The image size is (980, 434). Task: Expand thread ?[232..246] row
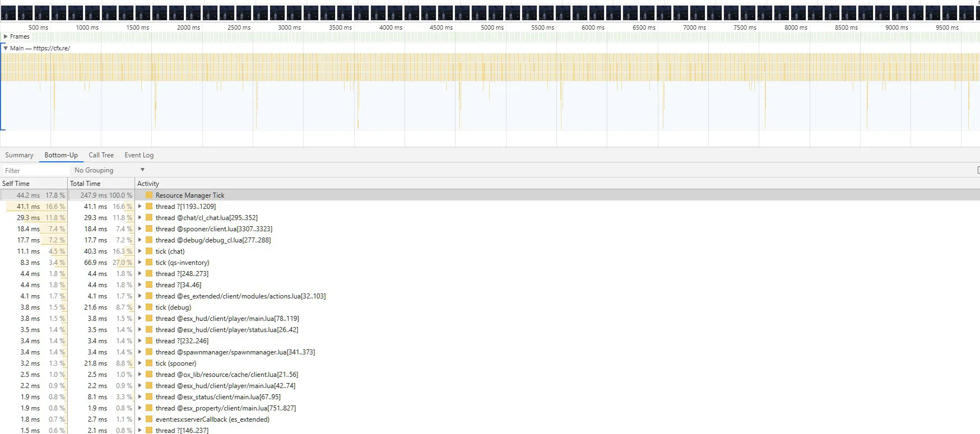(x=140, y=341)
